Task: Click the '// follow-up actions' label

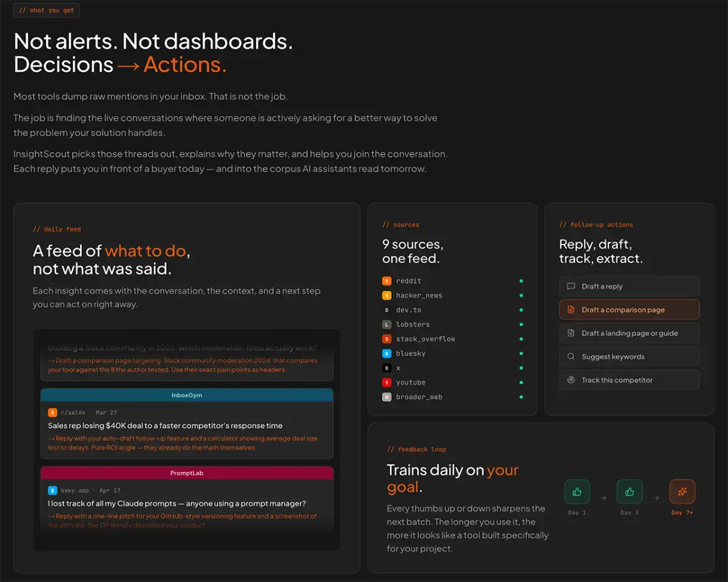Action: click(x=596, y=224)
